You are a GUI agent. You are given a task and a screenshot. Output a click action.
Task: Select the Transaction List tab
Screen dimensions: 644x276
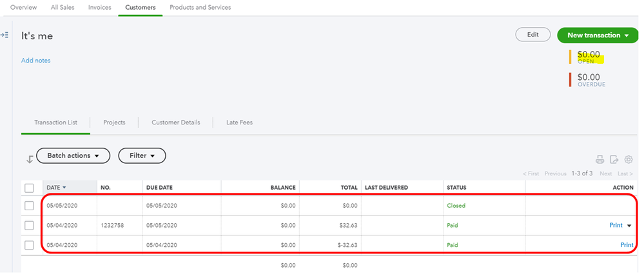[x=55, y=123]
